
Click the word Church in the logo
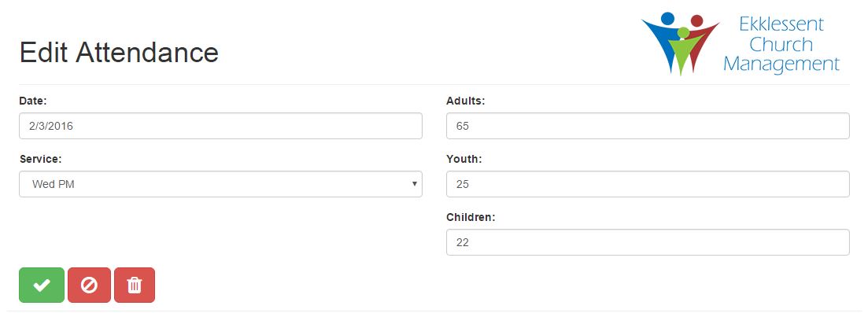pyautogui.click(x=781, y=44)
